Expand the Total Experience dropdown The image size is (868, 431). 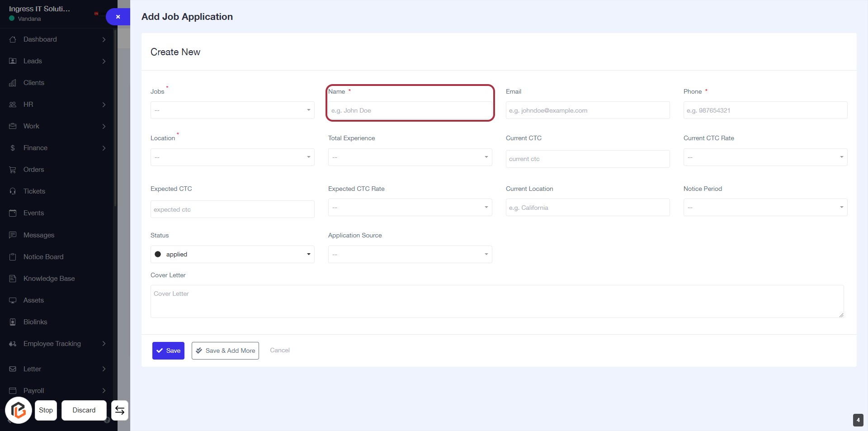410,157
